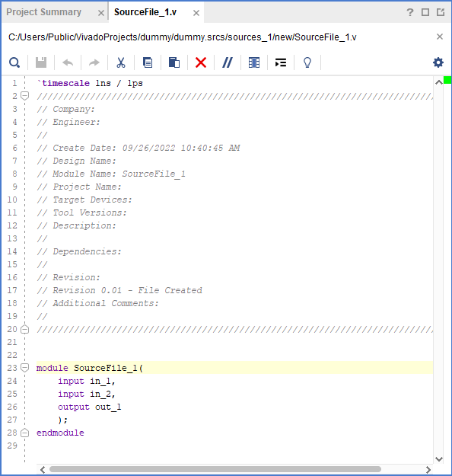This screenshot has width=452, height=476.
Task: Click the '// Revision:' comment on line 16
Action: pyautogui.click(x=68, y=277)
